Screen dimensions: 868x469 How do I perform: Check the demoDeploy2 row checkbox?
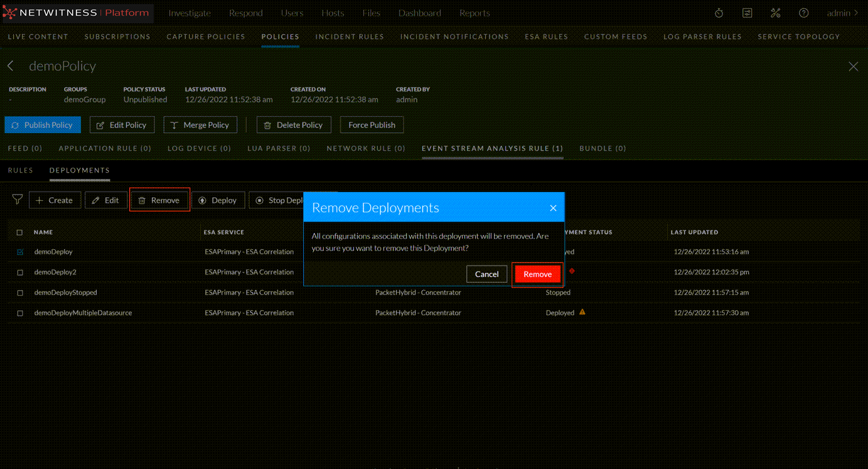[x=20, y=272]
